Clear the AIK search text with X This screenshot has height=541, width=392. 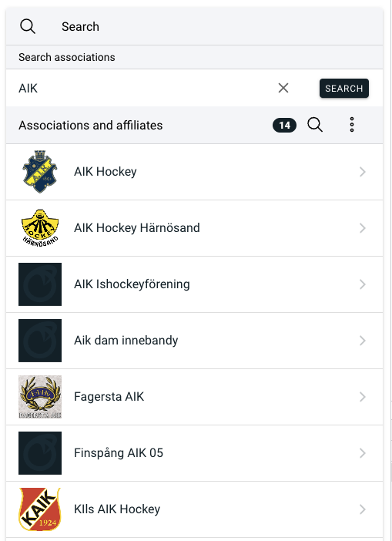283,89
